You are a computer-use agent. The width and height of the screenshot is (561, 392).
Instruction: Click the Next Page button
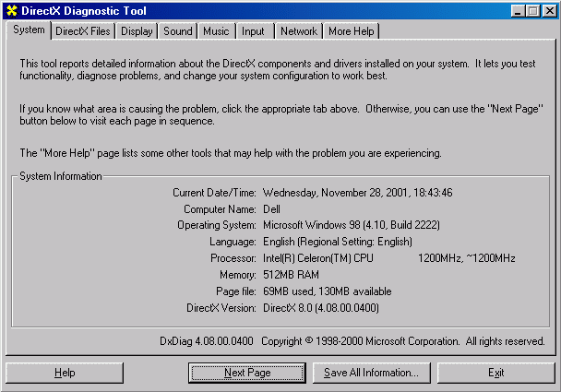(x=247, y=373)
